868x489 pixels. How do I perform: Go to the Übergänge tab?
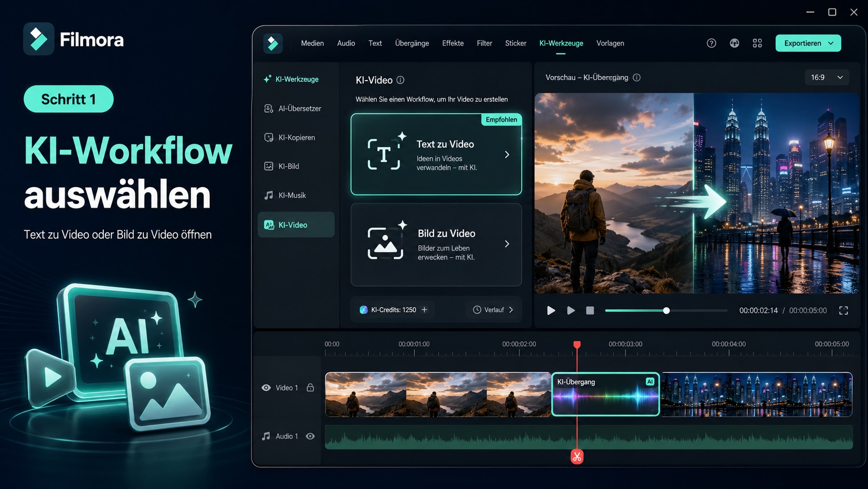point(412,43)
